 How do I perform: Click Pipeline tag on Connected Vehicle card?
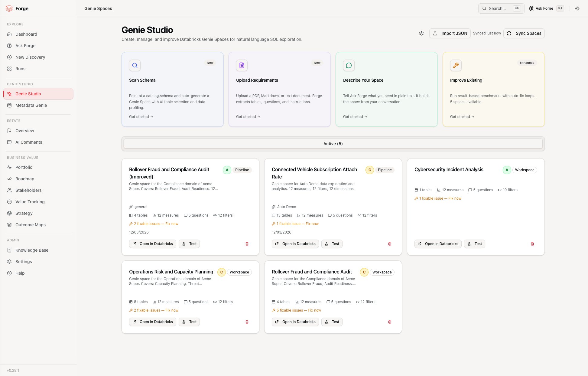385,170
